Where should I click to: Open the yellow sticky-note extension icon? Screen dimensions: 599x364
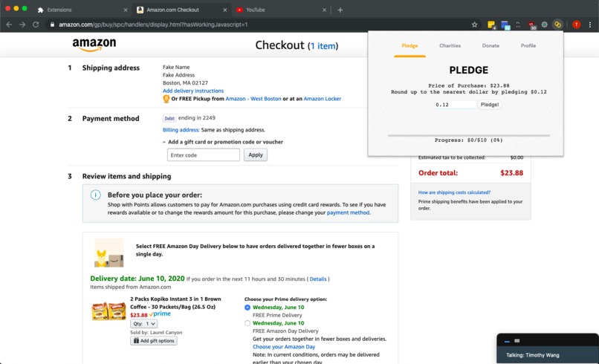tap(491, 25)
